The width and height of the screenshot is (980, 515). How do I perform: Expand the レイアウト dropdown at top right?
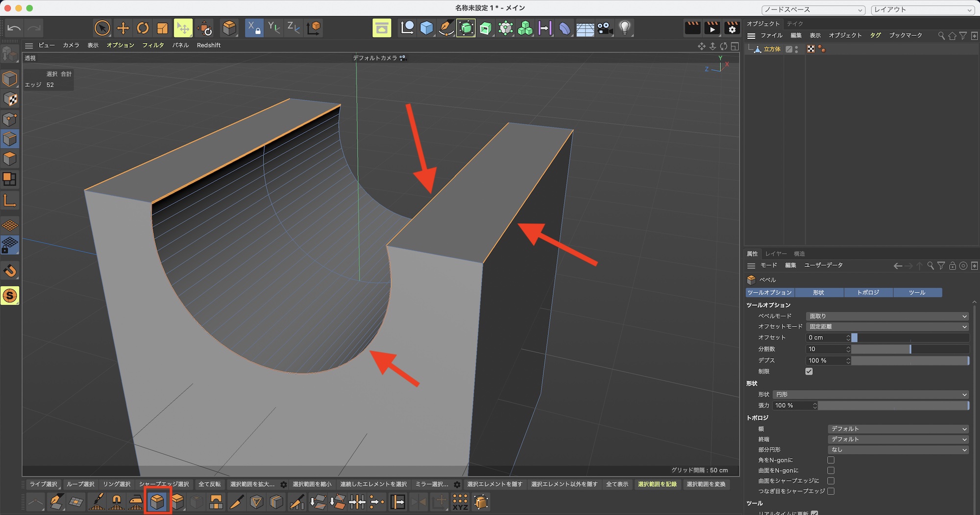coord(923,10)
